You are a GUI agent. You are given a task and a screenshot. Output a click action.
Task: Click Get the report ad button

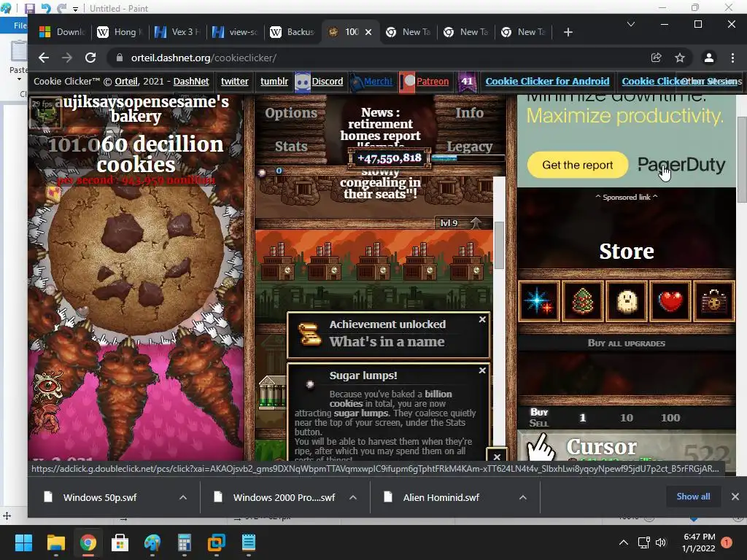click(578, 166)
